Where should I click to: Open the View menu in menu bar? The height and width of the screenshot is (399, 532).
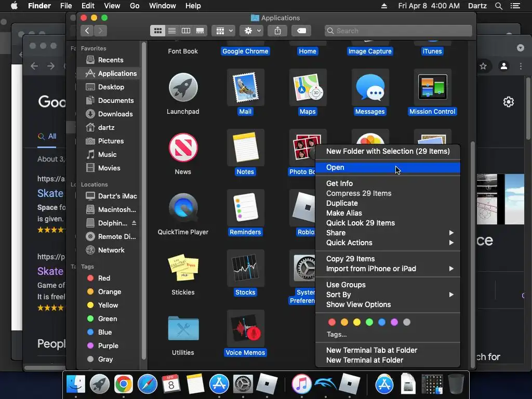(x=112, y=6)
